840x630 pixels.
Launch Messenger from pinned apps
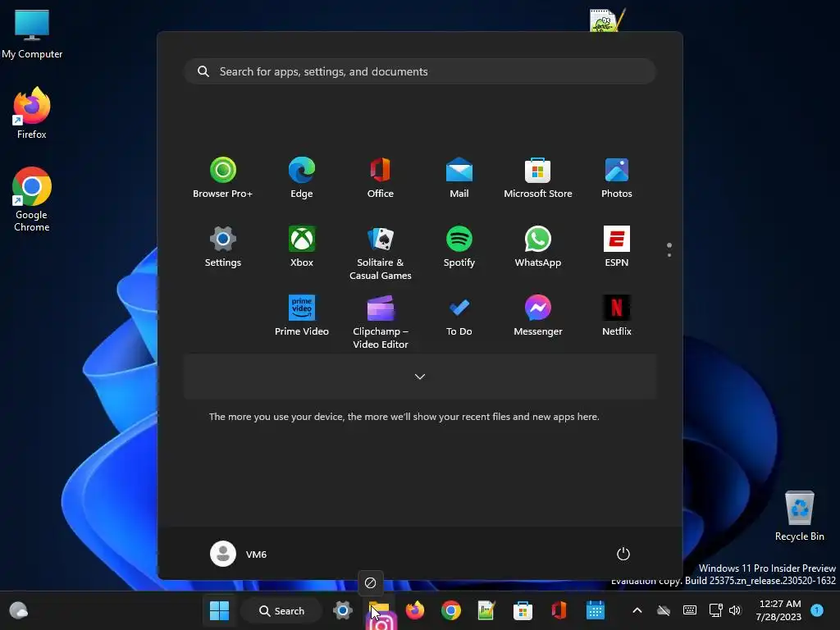click(x=538, y=316)
